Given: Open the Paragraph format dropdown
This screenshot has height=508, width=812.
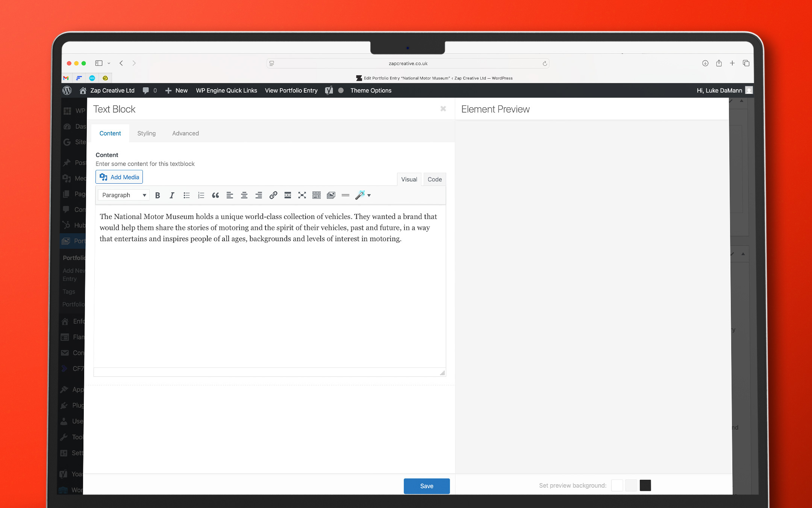Looking at the screenshot, I should coord(124,195).
